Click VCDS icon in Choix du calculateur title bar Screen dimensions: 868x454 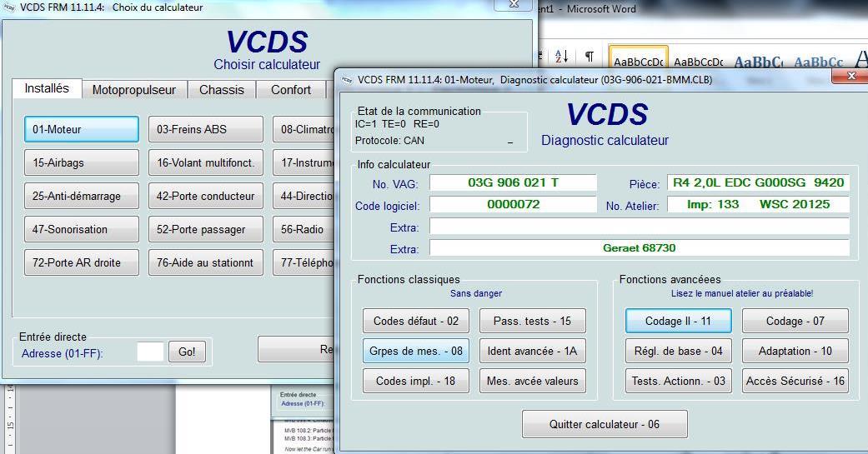(9, 7)
